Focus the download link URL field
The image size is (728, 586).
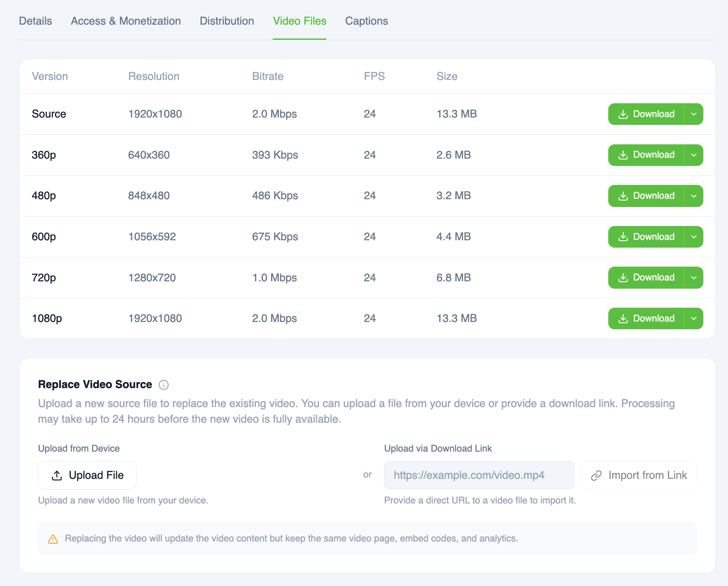click(x=479, y=475)
